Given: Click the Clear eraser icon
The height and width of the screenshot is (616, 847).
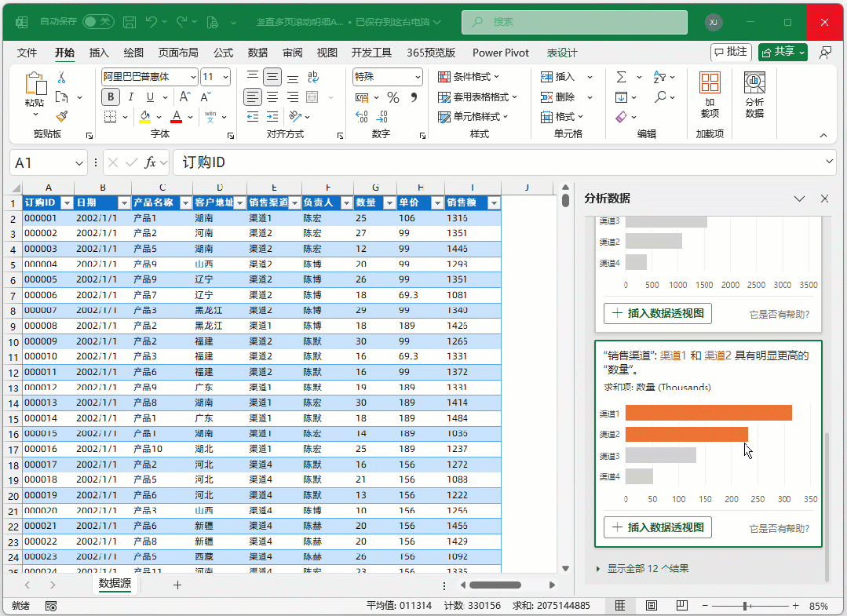Looking at the screenshot, I should pos(621,117).
